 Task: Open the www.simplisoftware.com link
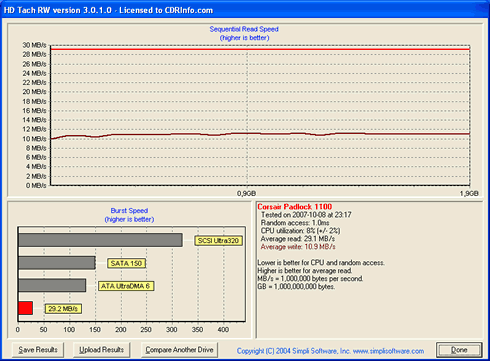(388, 351)
